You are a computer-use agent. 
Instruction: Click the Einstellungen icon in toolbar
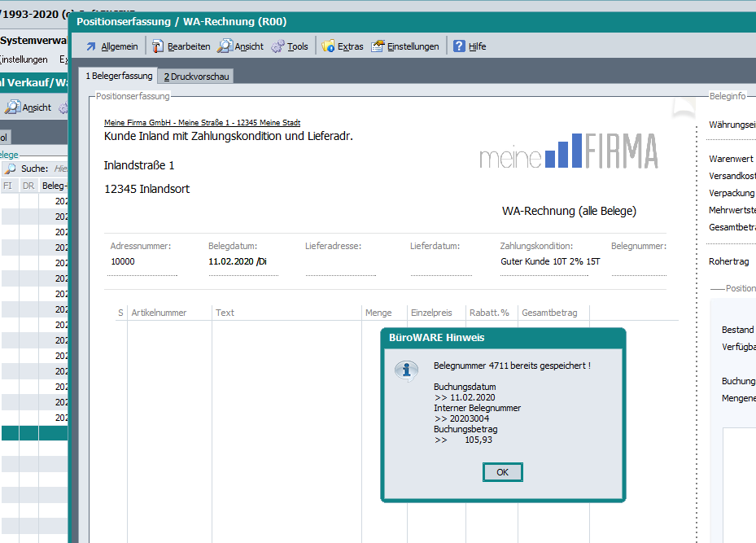tap(378, 46)
